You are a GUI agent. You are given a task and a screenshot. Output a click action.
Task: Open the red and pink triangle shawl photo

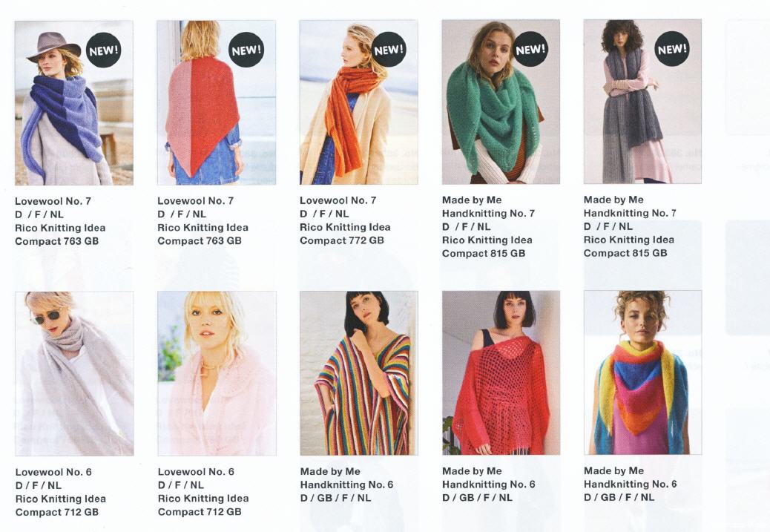217,102
